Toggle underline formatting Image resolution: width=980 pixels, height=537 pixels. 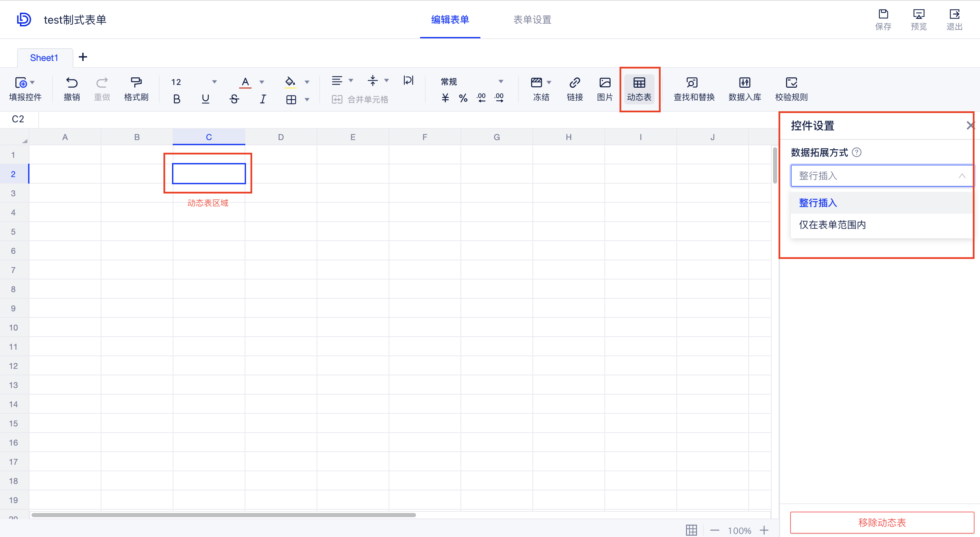(x=206, y=99)
